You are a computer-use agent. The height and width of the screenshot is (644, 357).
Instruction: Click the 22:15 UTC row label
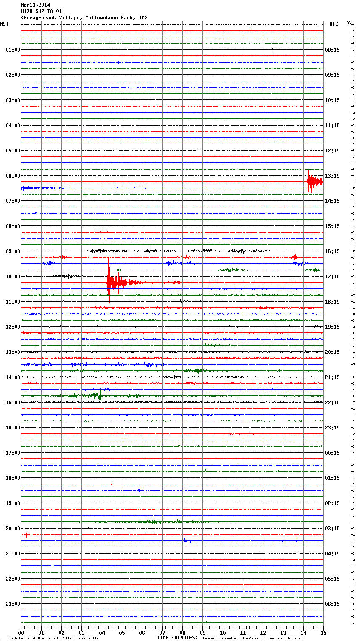click(332, 403)
